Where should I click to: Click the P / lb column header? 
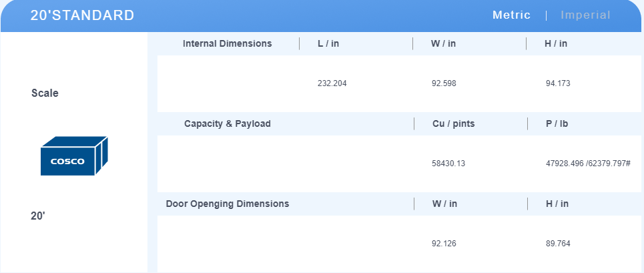tap(557, 123)
